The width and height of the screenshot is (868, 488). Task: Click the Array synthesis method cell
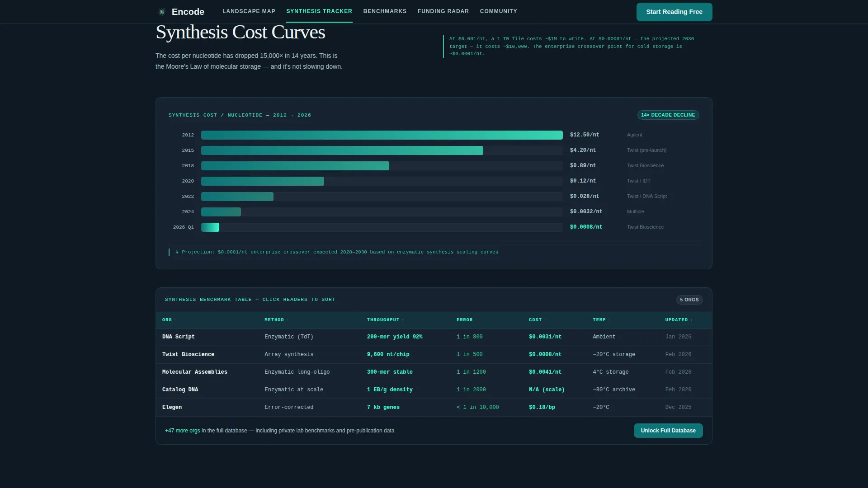tap(289, 355)
